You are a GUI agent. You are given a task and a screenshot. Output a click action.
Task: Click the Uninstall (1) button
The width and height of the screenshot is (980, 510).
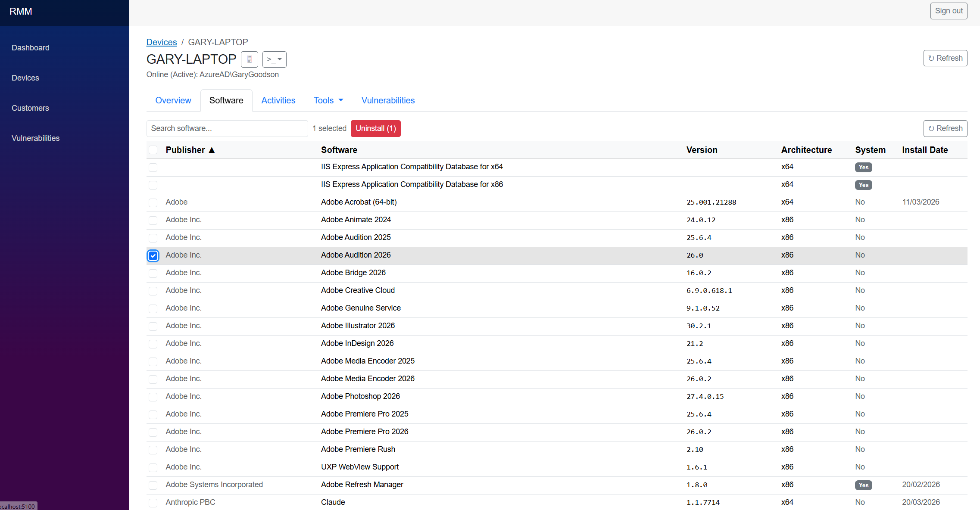[x=375, y=128]
